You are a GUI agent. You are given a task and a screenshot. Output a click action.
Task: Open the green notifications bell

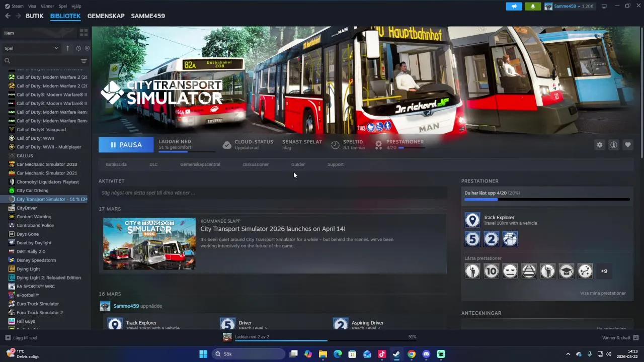click(533, 6)
